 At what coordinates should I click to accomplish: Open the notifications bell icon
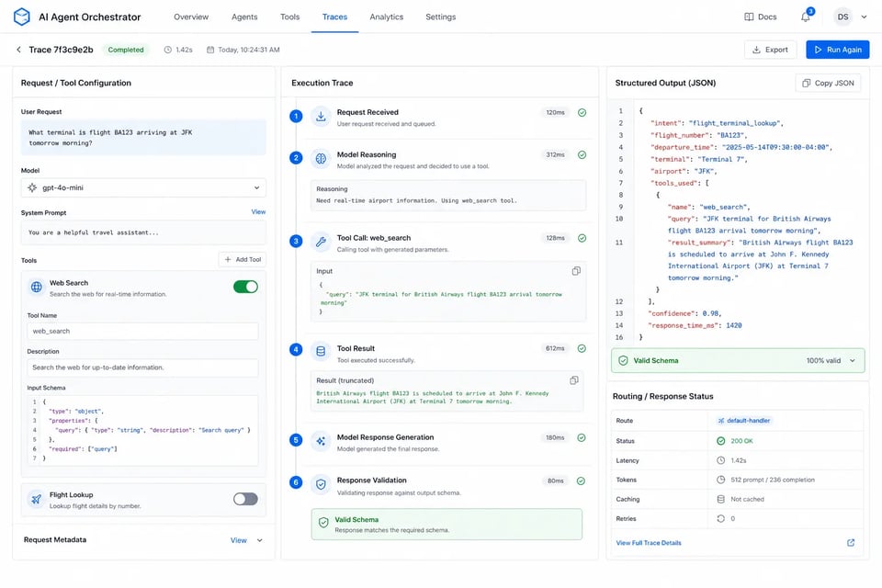click(x=806, y=17)
